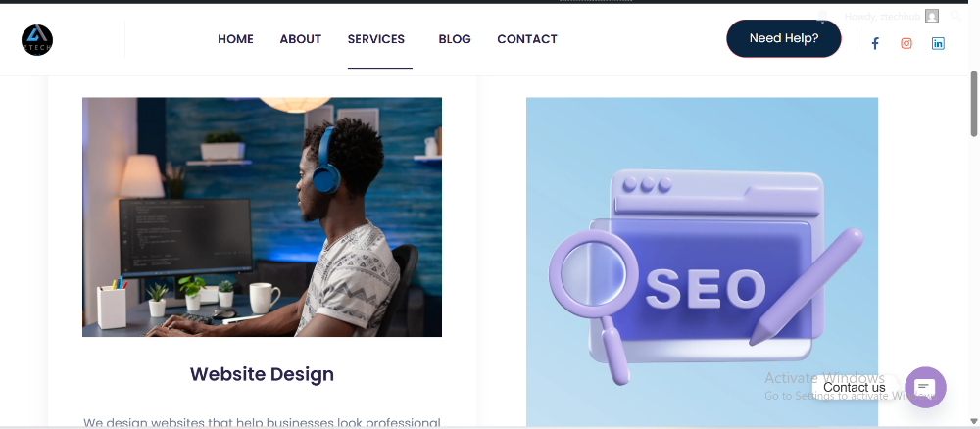Click the developer with headphones photo

pos(262,216)
